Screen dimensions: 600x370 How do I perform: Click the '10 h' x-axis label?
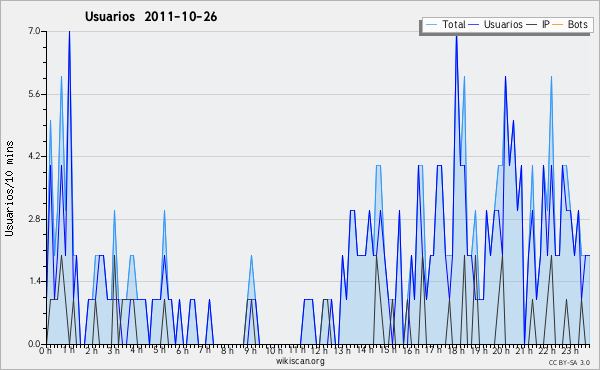[274, 350]
